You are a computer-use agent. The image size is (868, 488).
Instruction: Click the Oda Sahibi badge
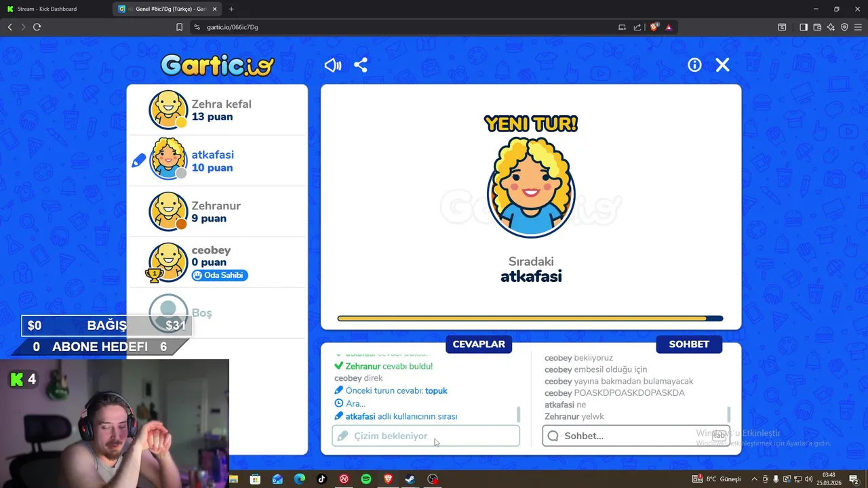(220, 275)
